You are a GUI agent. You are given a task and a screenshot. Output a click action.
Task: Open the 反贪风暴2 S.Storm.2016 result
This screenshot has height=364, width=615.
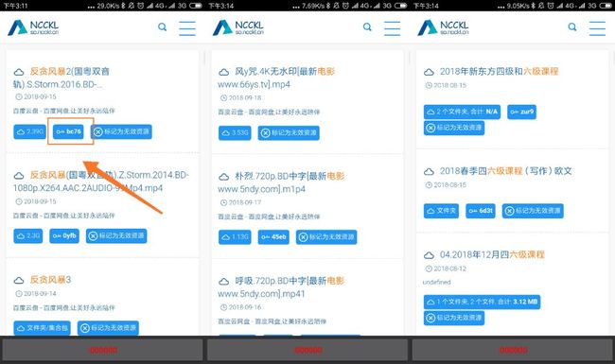[x=61, y=78]
